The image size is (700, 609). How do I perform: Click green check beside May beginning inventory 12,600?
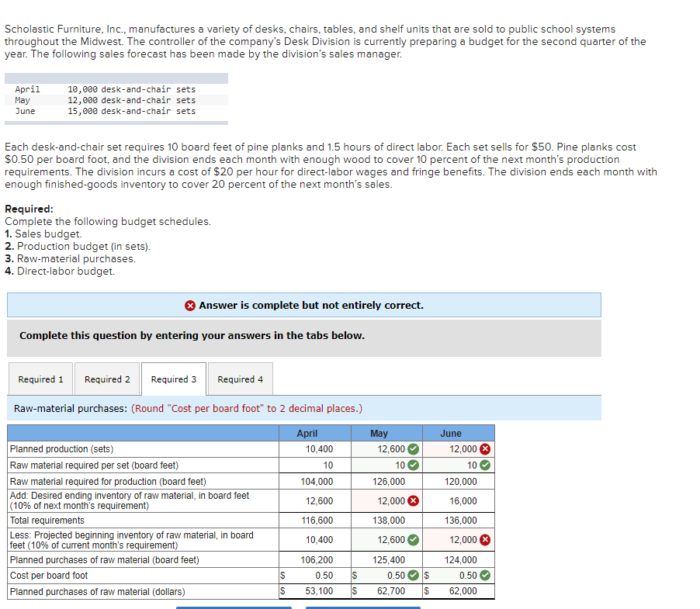[414, 540]
